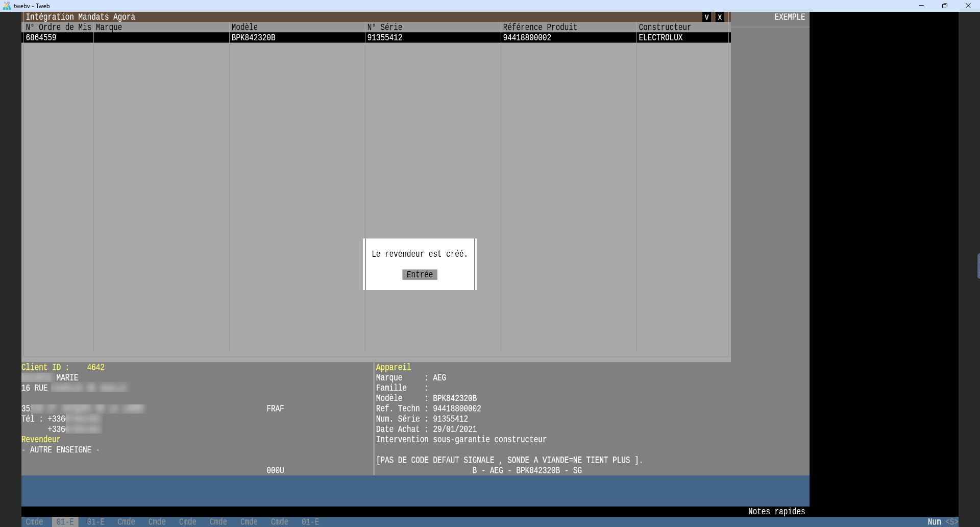Select the highlighted 01-E tab at bottom
980x527 pixels.
pos(65,521)
